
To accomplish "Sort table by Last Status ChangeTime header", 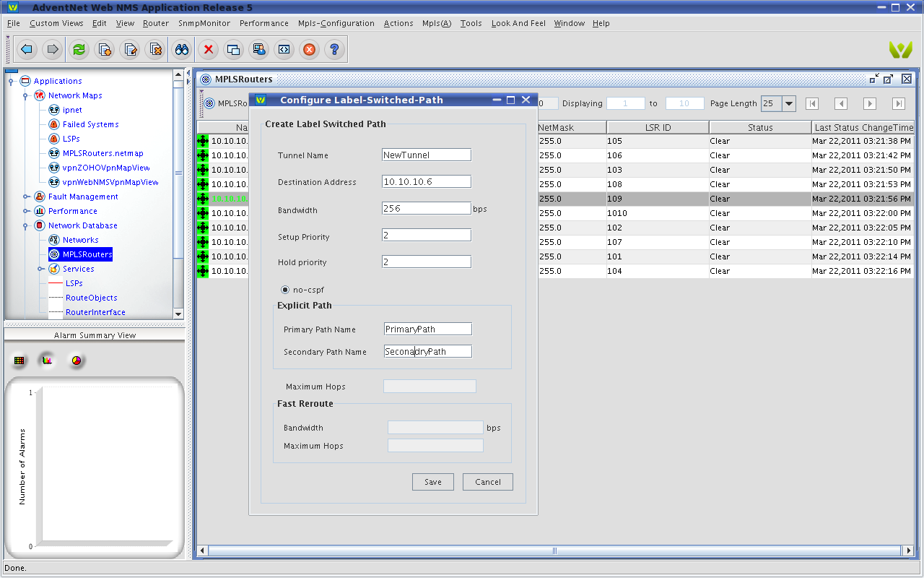I will point(863,127).
